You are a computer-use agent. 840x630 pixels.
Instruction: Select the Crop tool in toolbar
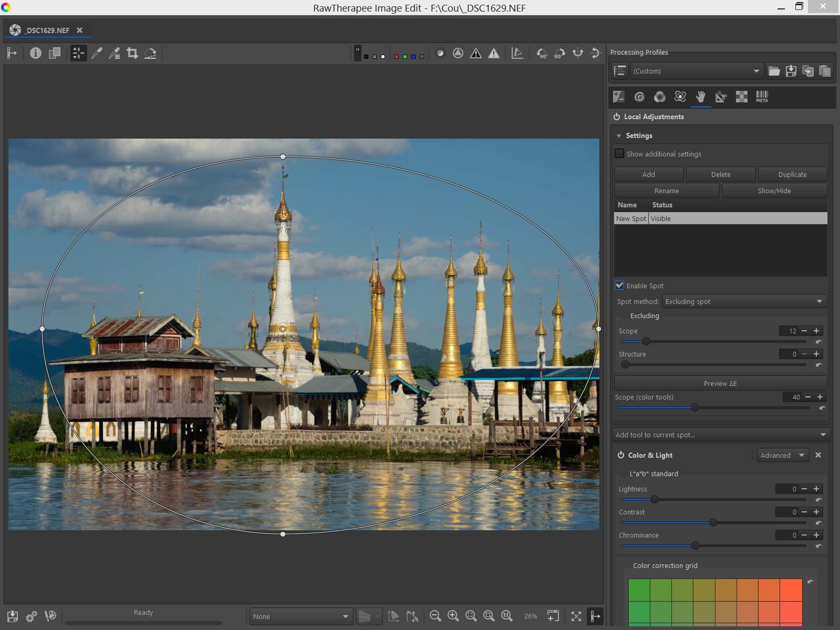(x=132, y=53)
